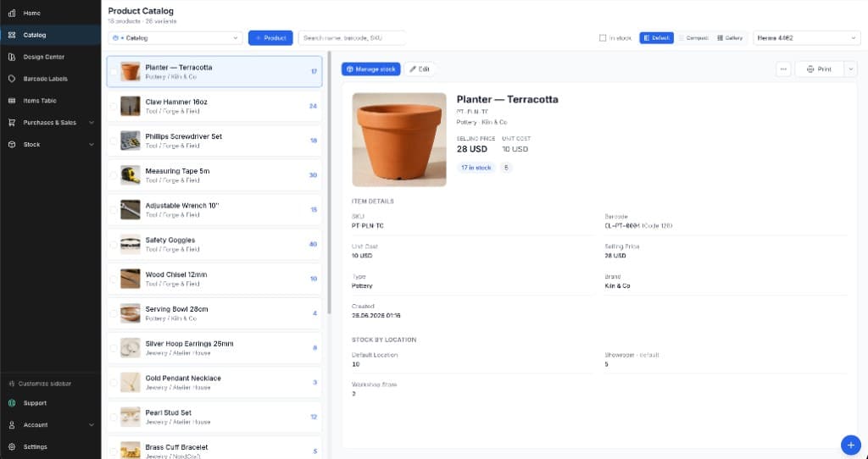
Task: Click the Wood Chisel 12mm product name
Action: point(176,275)
